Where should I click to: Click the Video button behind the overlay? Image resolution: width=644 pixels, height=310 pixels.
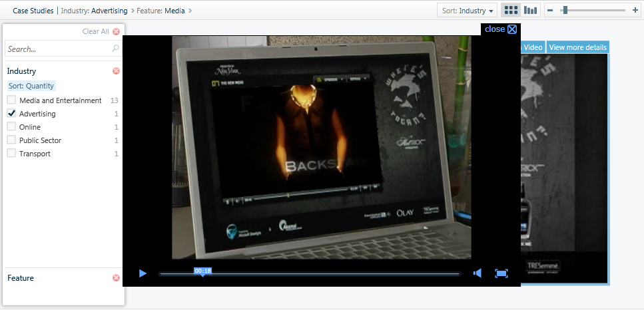coord(533,47)
